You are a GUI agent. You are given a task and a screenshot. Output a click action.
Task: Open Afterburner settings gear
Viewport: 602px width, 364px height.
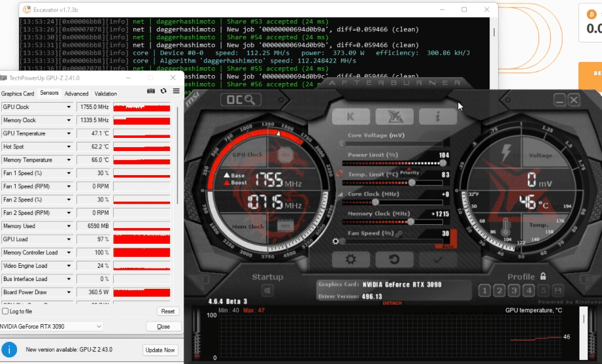[351, 259]
